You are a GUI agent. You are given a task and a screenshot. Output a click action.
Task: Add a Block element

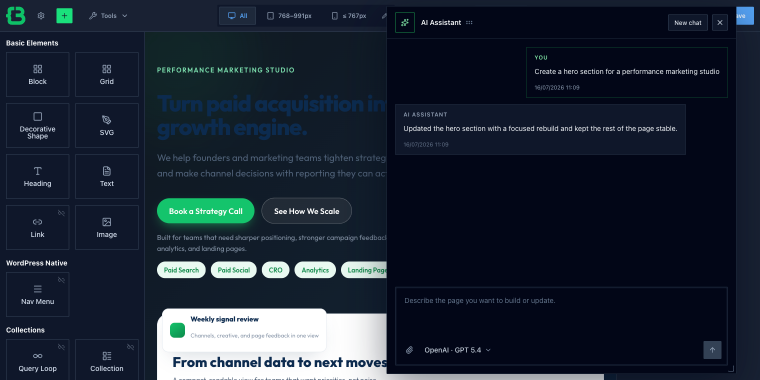pos(37,74)
